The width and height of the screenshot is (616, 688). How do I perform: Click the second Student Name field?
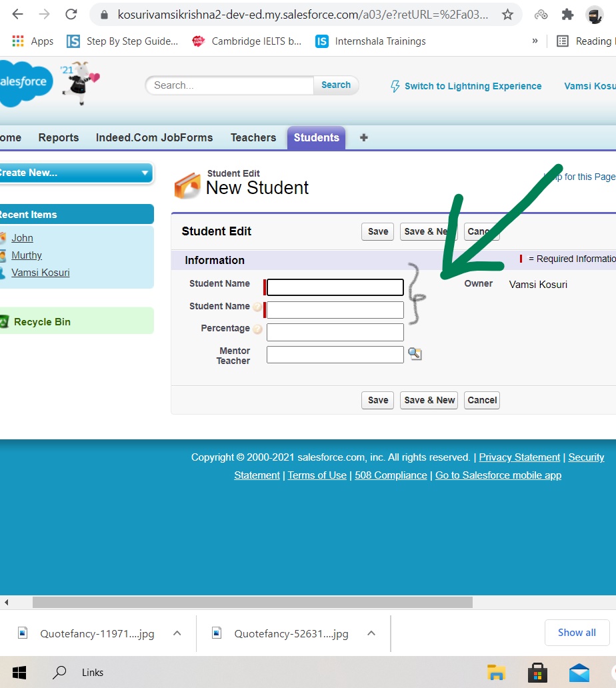335,310
